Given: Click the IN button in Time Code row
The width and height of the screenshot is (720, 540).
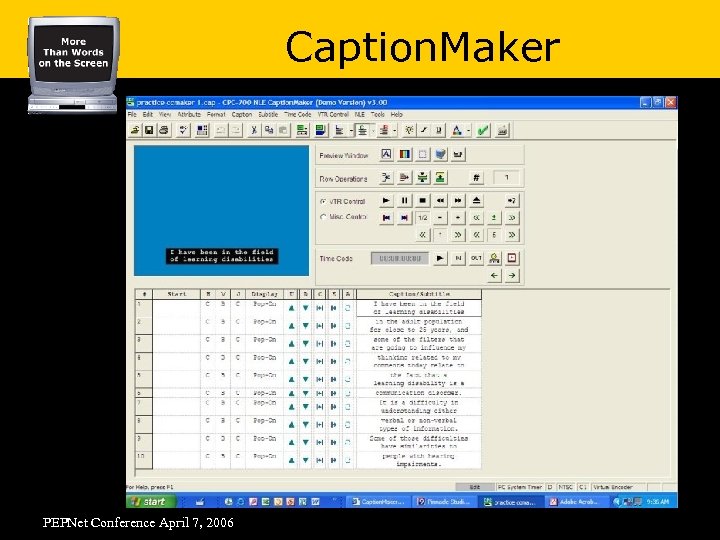Looking at the screenshot, I should (x=458, y=259).
